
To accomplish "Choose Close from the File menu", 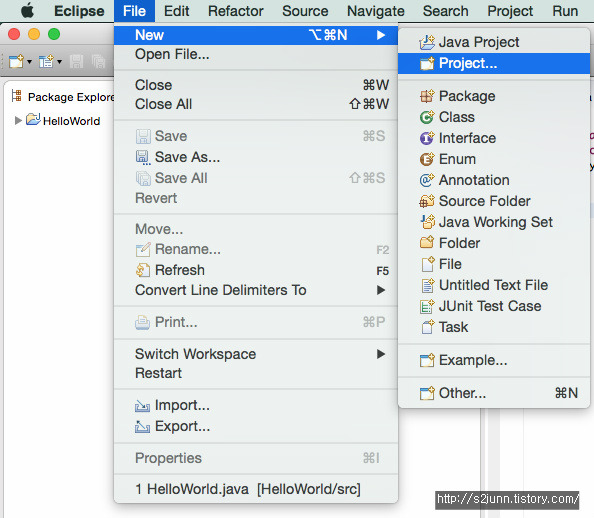I will coord(256,85).
